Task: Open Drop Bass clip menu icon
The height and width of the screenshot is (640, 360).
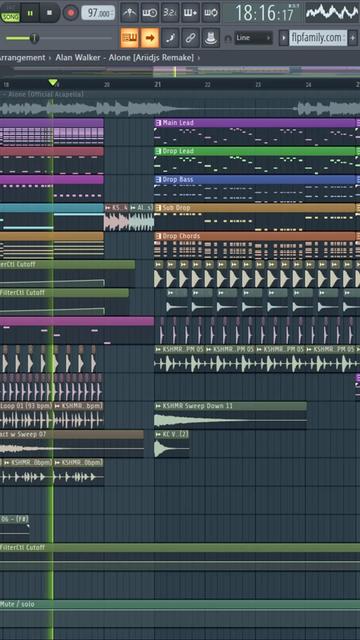Action: [x=158, y=180]
